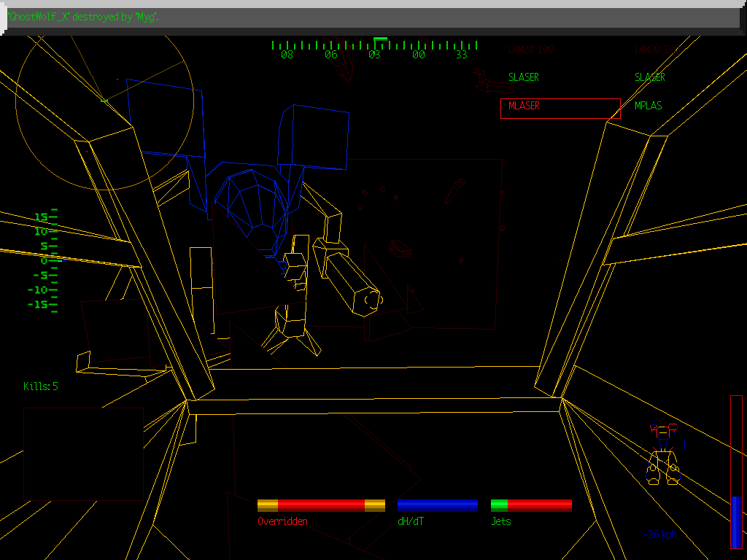
Task: Click the heading indicator marker on compass
Action: [380, 39]
